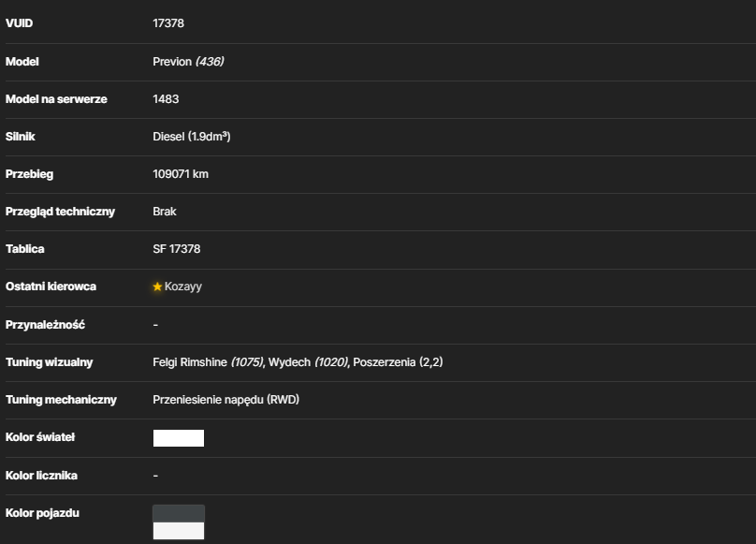This screenshot has height=544, width=756.
Task: Click the Przegląd techniczny row label
Action: [60, 212]
